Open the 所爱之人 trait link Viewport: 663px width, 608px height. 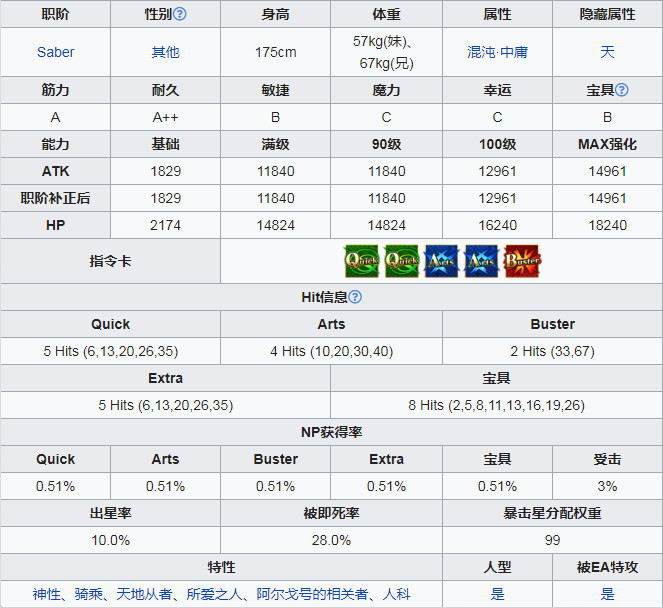pyautogui.click(x=214, y=594)
